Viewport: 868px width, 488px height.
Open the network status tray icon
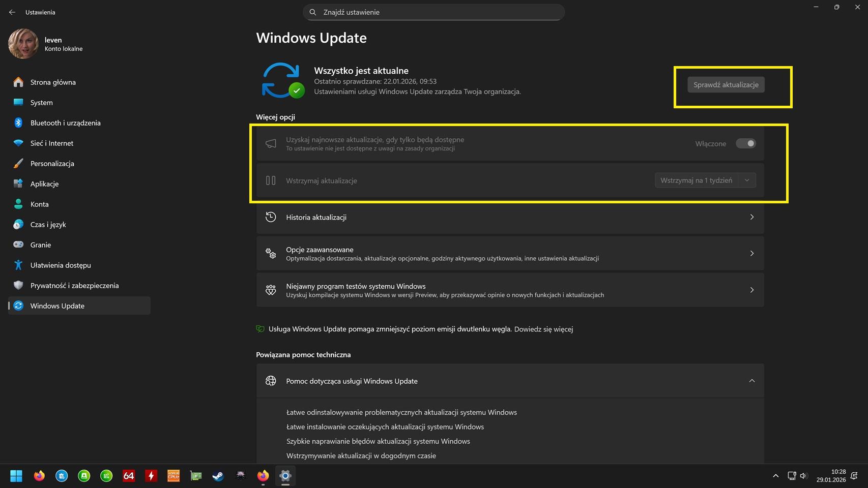pyautogui.click(x=792, y=476)
